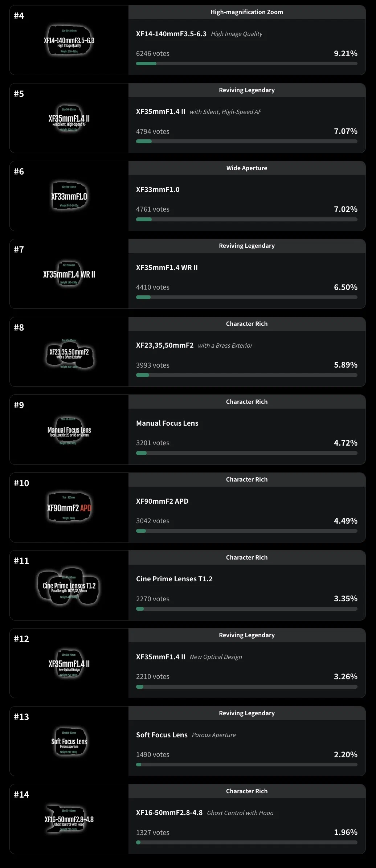Click the 1327 votes count text

click(x=153, y=832)
